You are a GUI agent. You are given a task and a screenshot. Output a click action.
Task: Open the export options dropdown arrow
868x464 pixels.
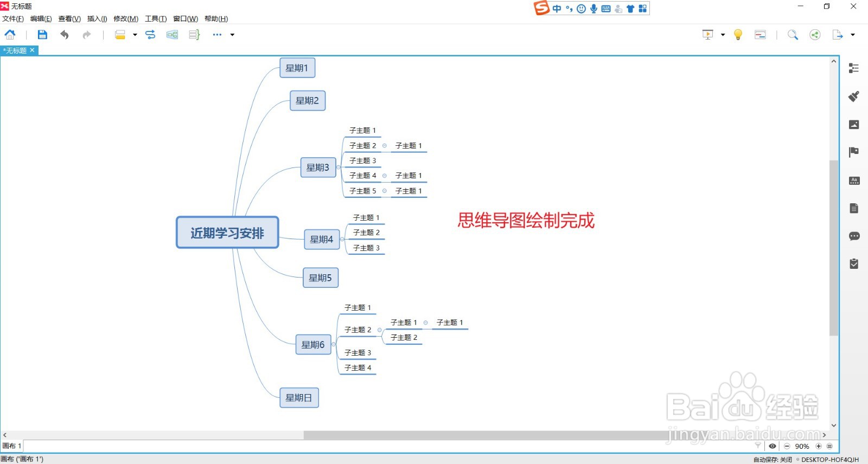[x=853, y=35]
